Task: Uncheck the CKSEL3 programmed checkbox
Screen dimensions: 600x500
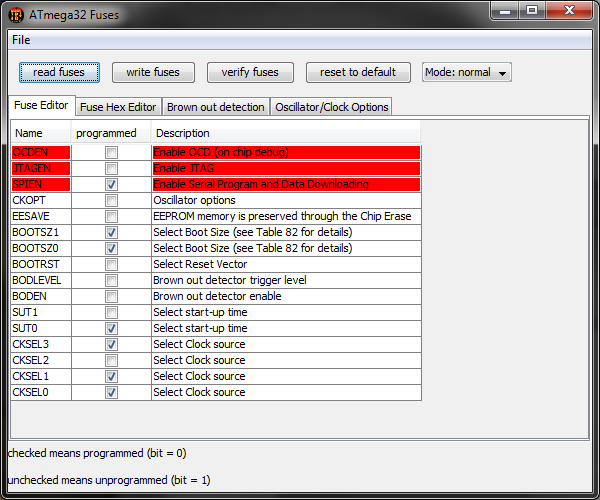Action: click(x=111, y=344)
